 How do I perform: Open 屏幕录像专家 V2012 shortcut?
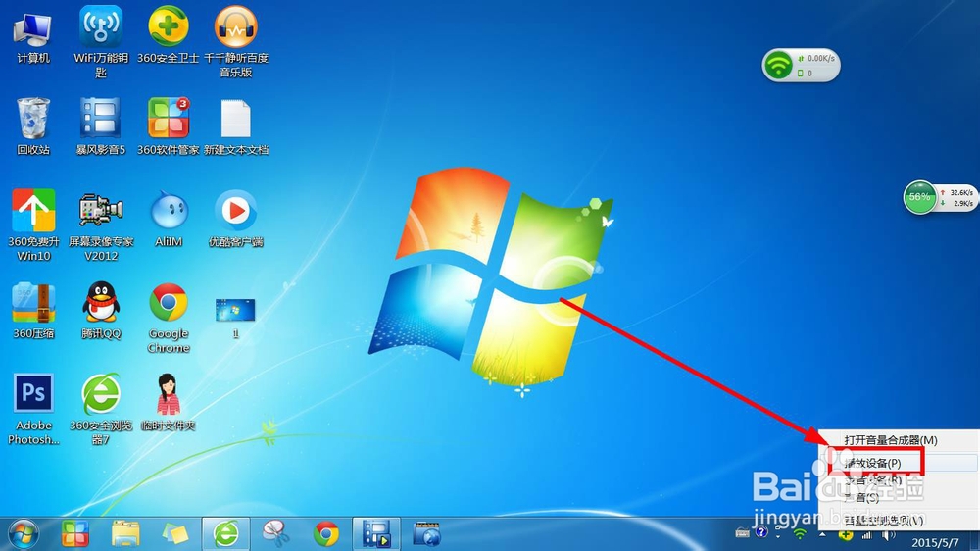101,225
